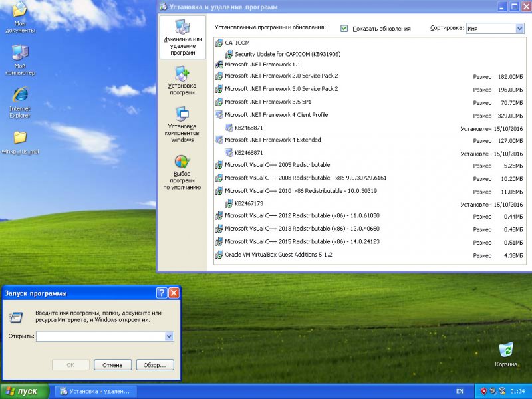Open the пуск Start menu

pos(25,392)
